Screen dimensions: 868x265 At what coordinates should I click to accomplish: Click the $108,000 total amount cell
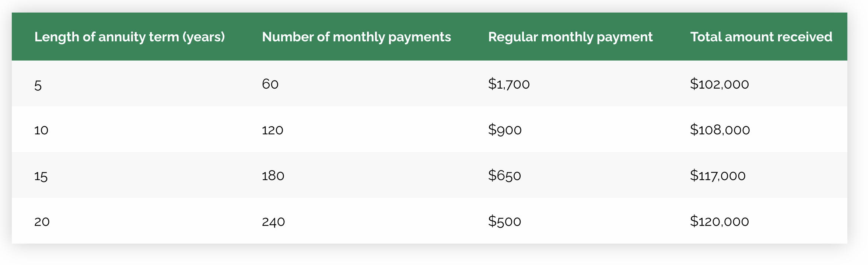(720, 130)
